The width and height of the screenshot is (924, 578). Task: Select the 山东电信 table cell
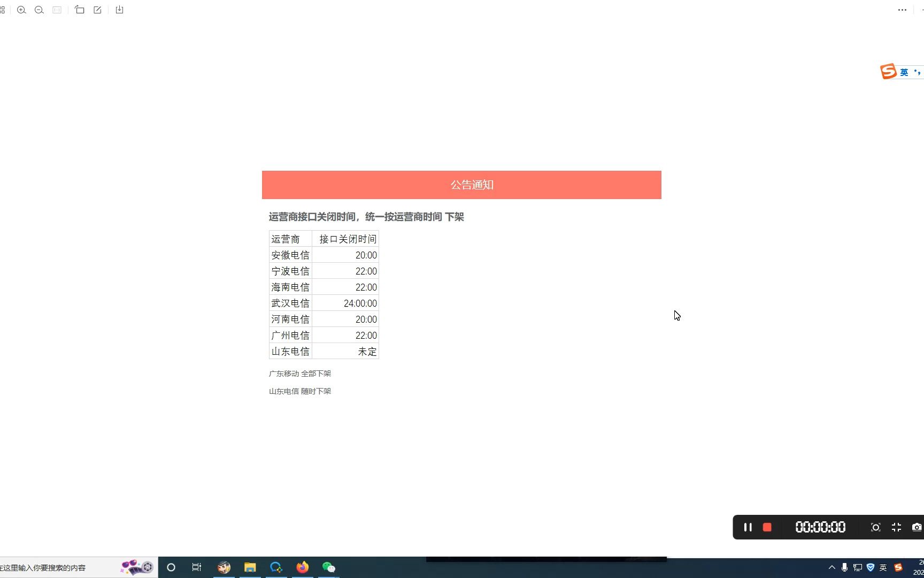[x=290, y=351]
